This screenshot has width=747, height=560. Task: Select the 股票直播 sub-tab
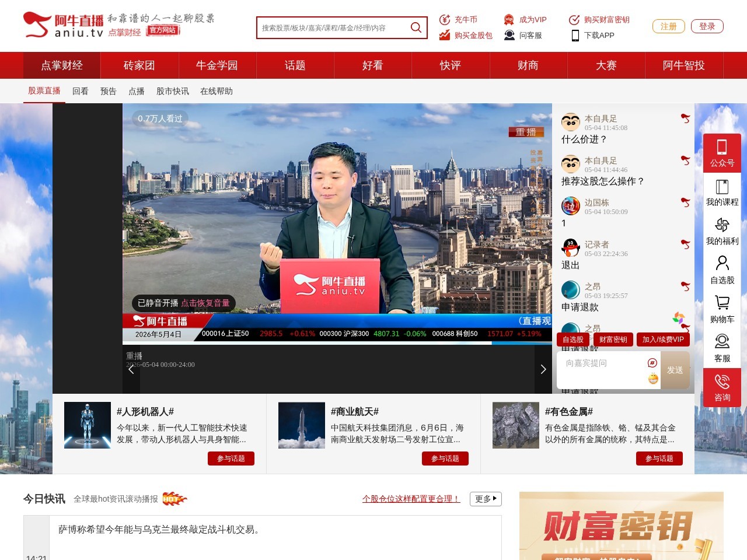[x=44, y=91]
